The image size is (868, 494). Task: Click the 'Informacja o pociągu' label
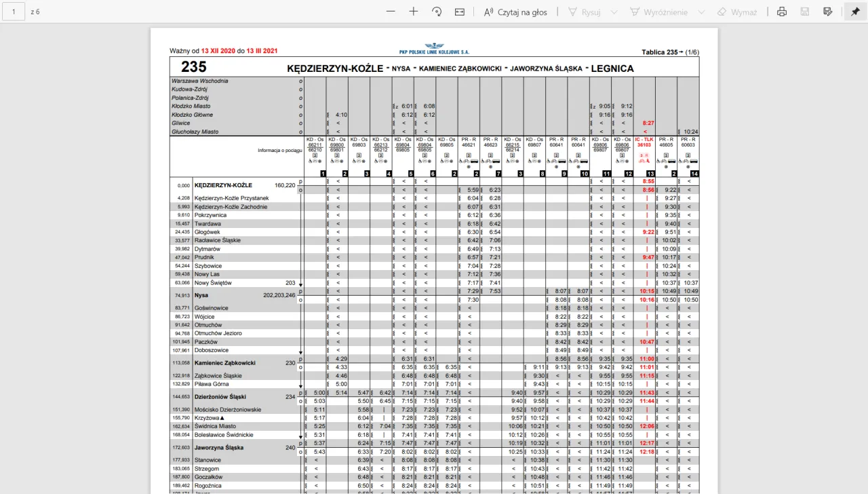(x=279, y=151)
